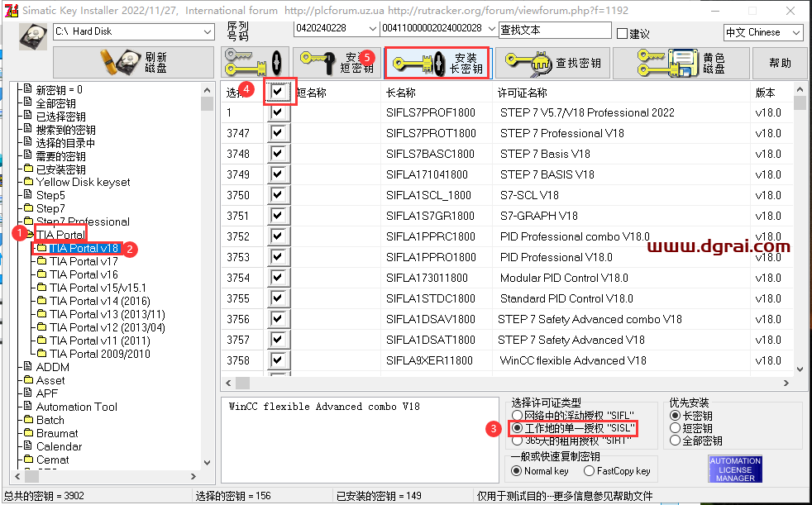
Task: Select the Step7 tree item
Action: point(50,208)
